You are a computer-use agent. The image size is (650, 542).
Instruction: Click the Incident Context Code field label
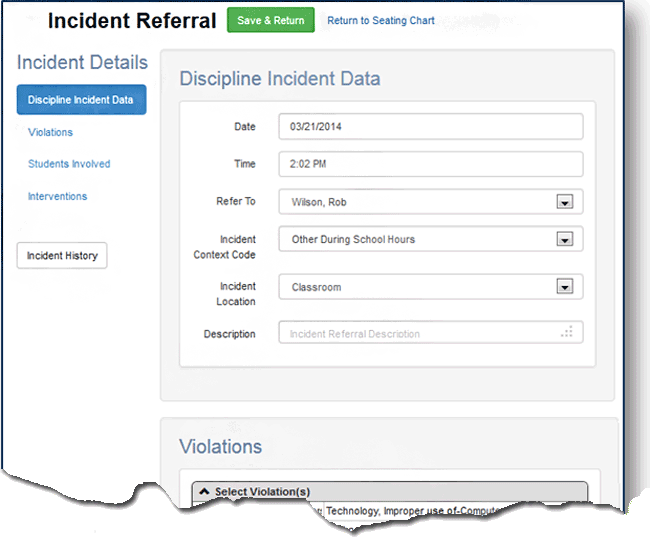point(224,247)
